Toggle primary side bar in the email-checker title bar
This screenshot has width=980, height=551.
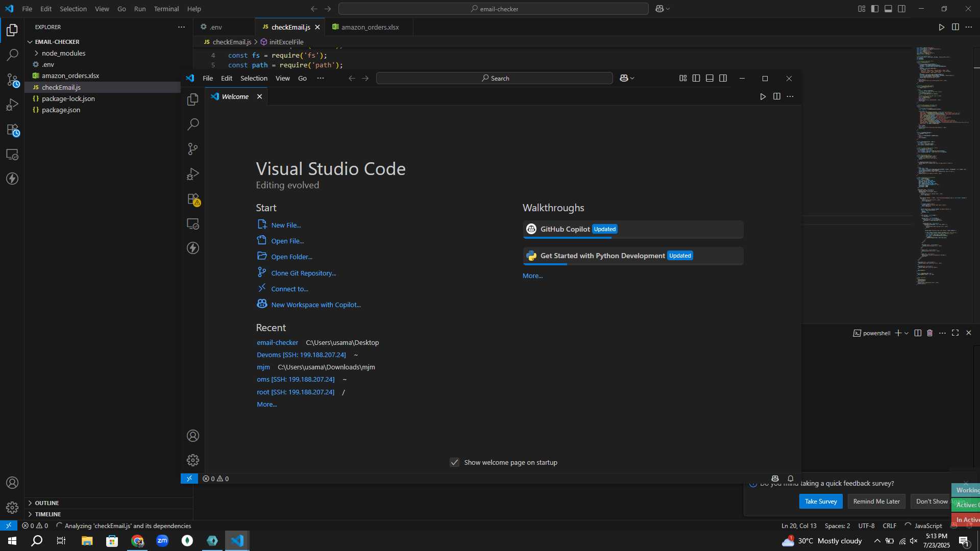pyautogui.click(x=875, y=9)
